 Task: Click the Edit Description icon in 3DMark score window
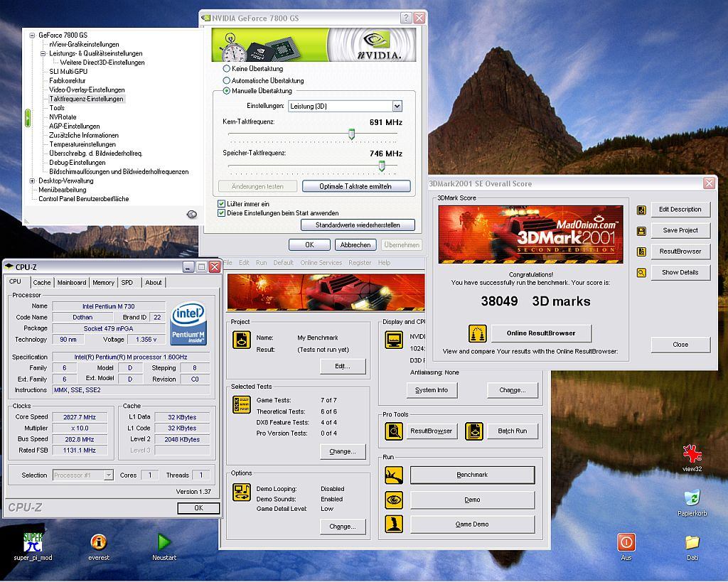pyautogui.click(x=642, y=210)
